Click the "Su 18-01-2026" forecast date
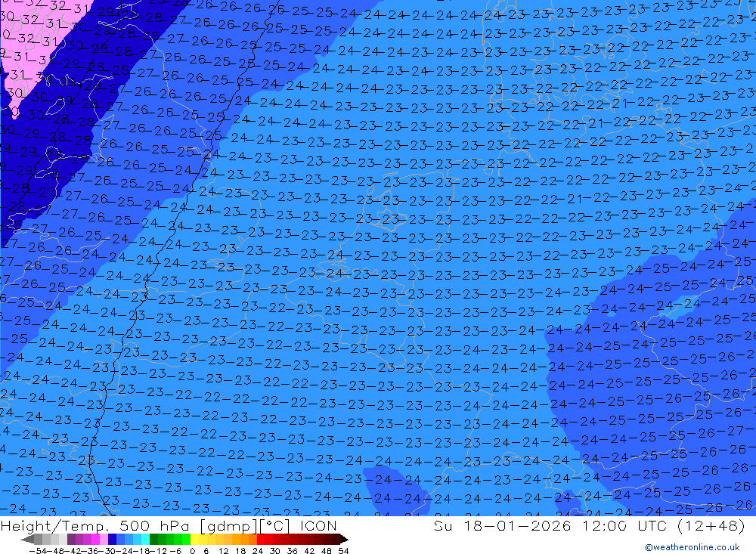 pos(502,525)
